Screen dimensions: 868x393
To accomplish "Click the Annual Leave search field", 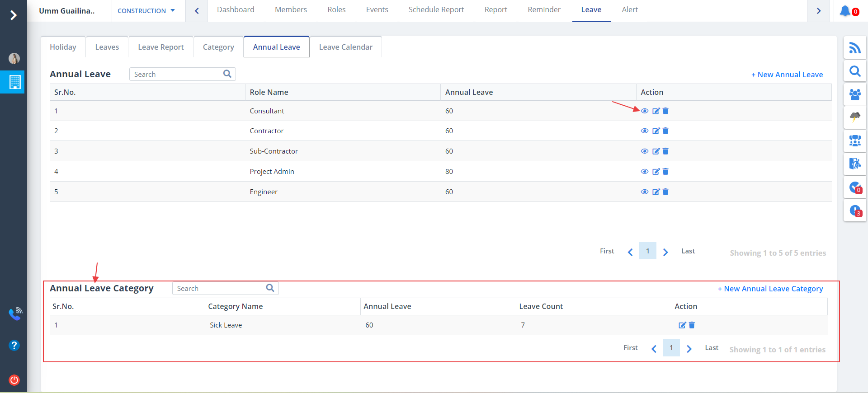I will (x=176, y=75).
